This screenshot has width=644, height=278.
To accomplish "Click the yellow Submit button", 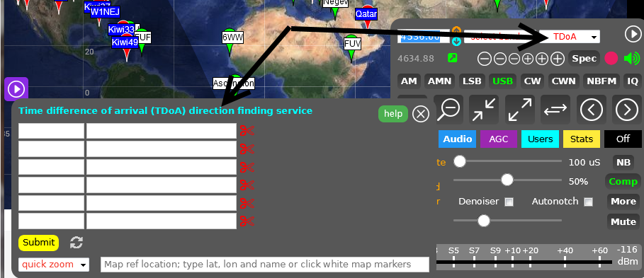I will tap(38, 243).
